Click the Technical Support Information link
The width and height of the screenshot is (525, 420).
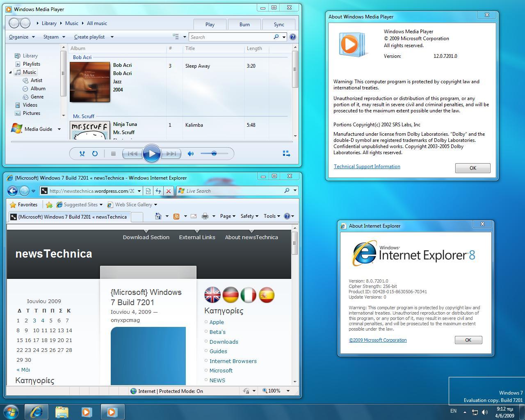[366, 167]
